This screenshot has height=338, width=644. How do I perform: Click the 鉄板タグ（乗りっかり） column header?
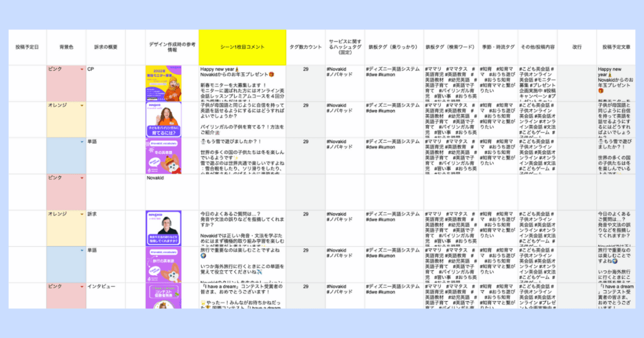click(x=394, y=47)
